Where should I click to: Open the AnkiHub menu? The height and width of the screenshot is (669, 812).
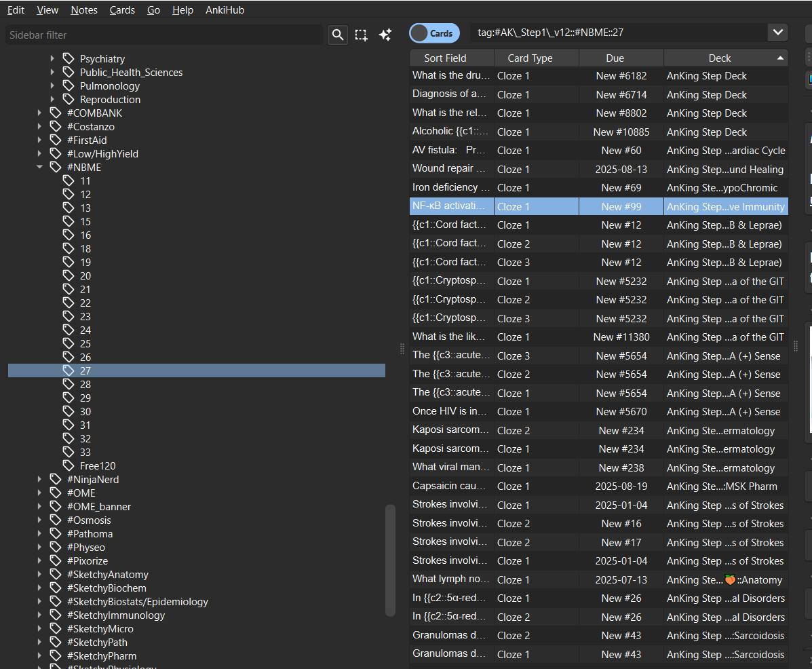tap(225, 10)
